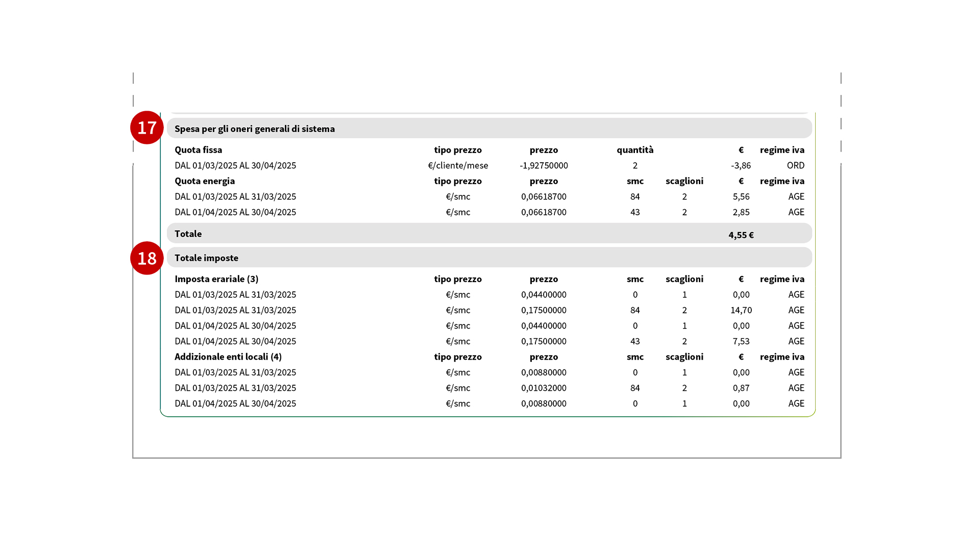980x551 pixels.
Task: Click the 14,70 euro amount
Action: pos(741,310)
